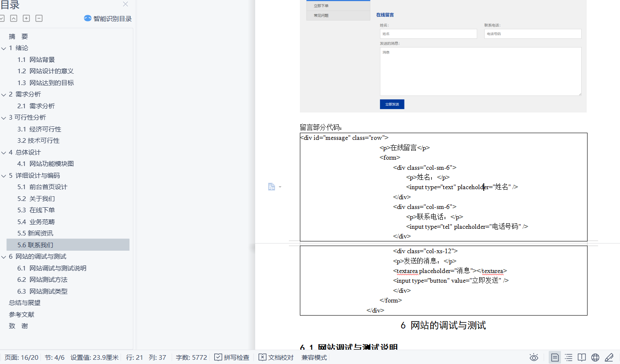Jump to 3.1 经济可行性 heading
Image resolution: width=620 pixels, height=364 pixels.
39,129
